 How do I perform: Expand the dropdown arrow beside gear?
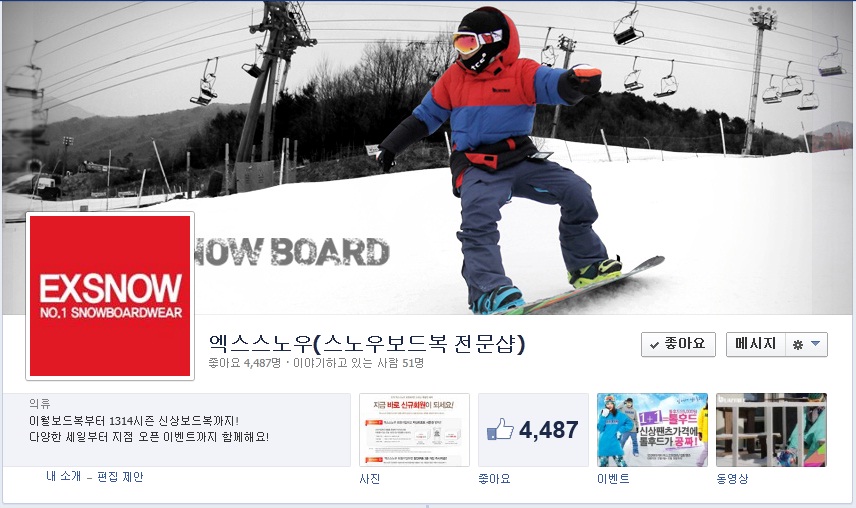point(816,344)
